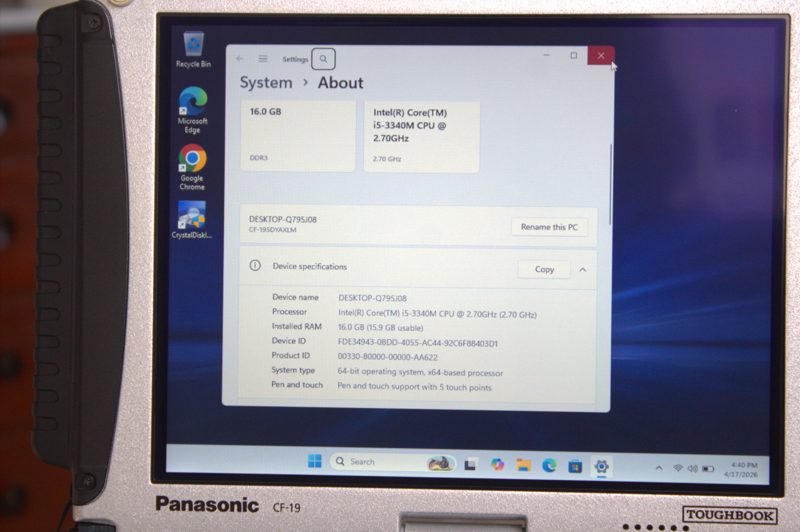Open the Windows Start menu
This screenshot has width=800, height=532.
click(x=314, y=461)
